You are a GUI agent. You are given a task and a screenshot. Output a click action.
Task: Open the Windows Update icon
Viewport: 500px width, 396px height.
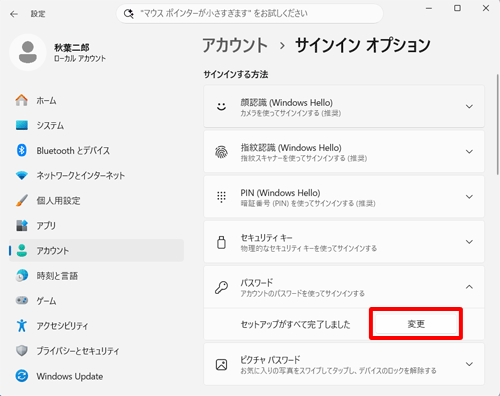tap(22, 376)
